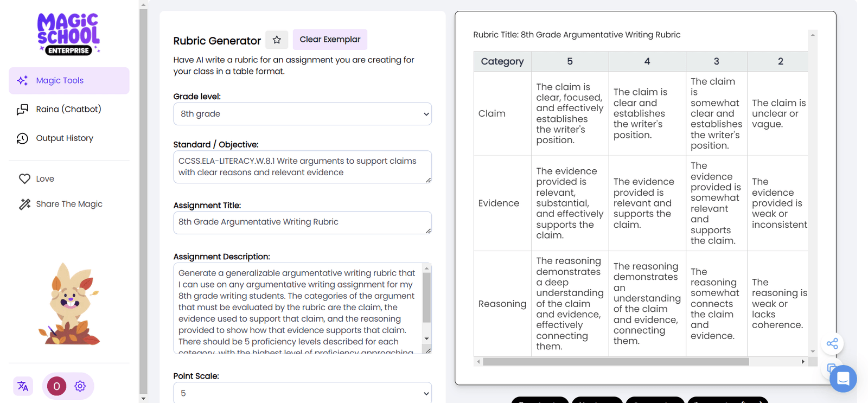Viewport: 868px width, 403px height.
Task: Open the Point Scale dropdown
Action: point(302,392)
